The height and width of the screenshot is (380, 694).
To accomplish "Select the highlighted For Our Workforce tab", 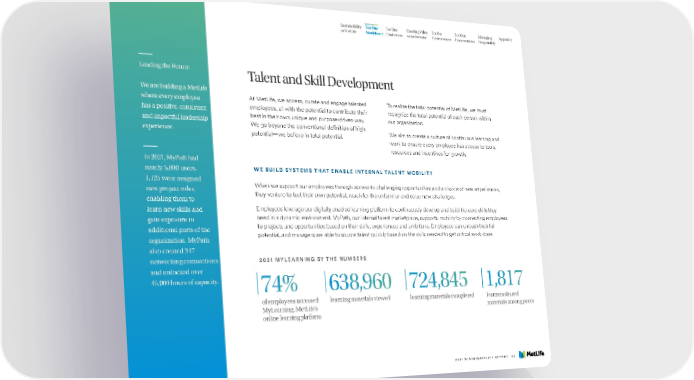I will coord(374,30).
